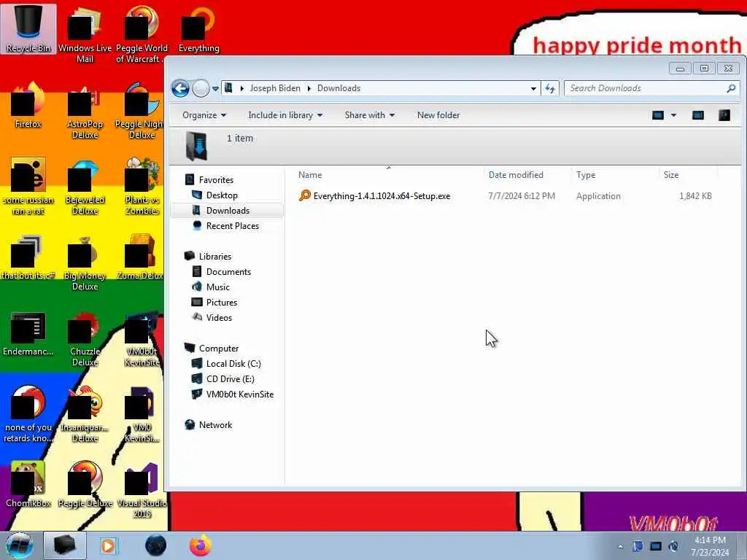This screenshot has height=560, width=747.
Task: Change your view icon button
Action: [658, 115]
